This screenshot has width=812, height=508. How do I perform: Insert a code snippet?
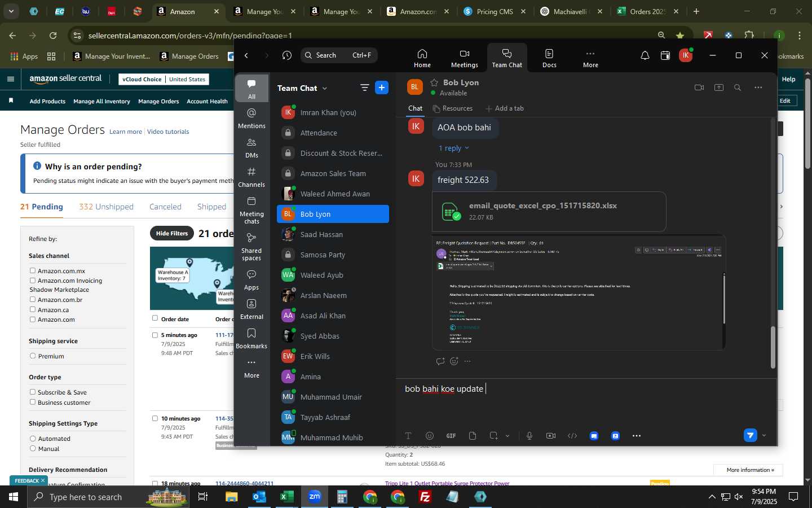point(572,436)
